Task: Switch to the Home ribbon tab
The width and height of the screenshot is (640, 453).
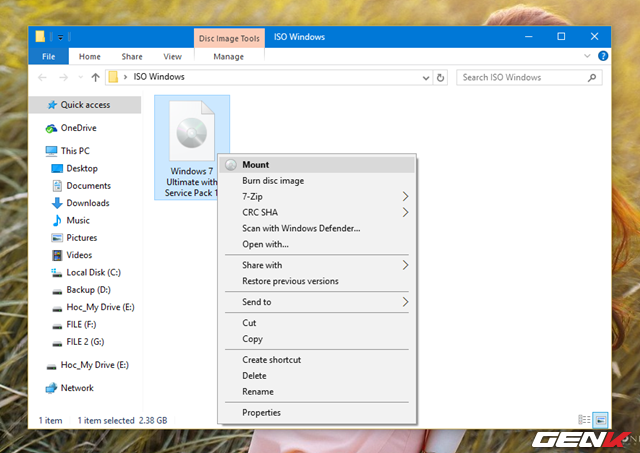Action: tap(90, 56)
